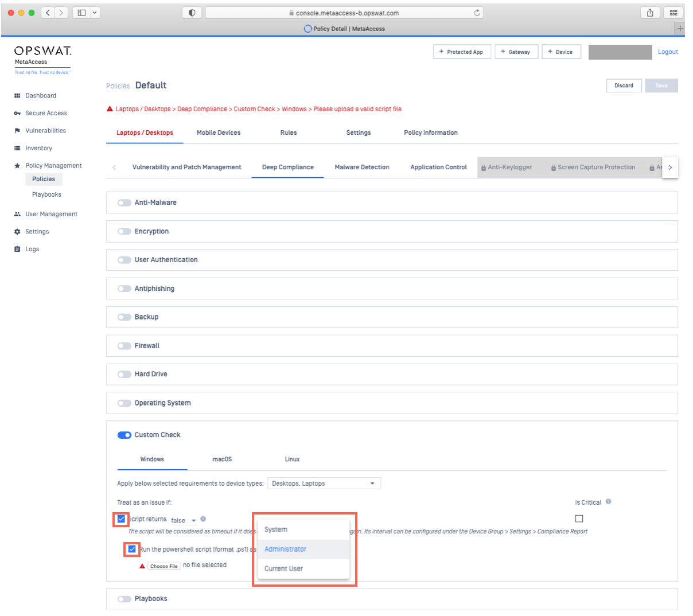Select Administrator from the dropdown list
Screen dimensions: 693x616
(x=303, y=549)
